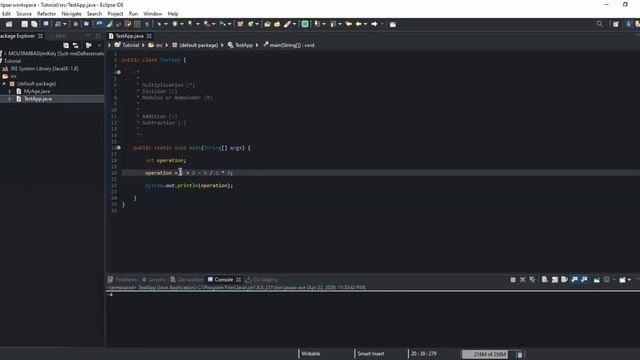Toggle fold marker beside the comment block
The width and height of the screenshot is (640, 360).
(119, 72)
